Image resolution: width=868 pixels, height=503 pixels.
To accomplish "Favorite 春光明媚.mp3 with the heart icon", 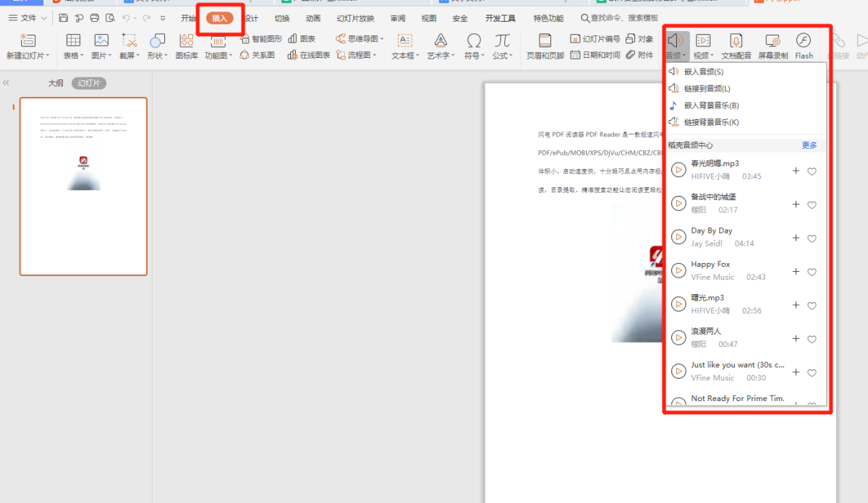I will click(x=812, y=171).
